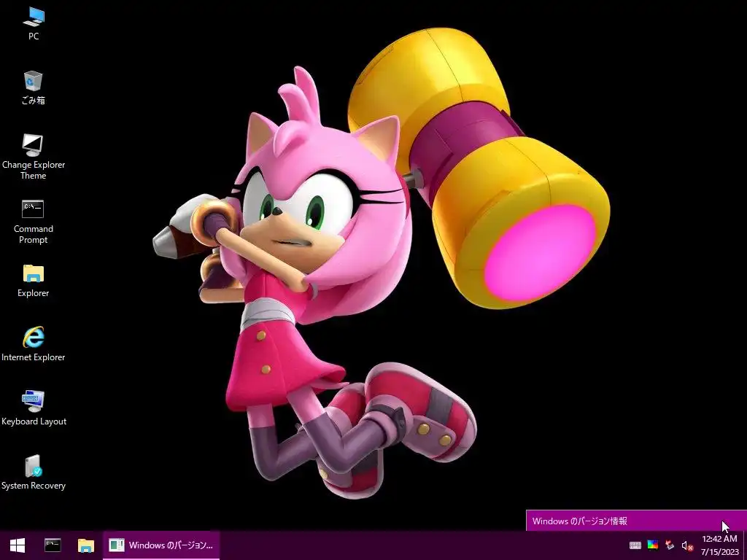Select the Command Prompt desktop icon
This screenshot has width=747, height=560.
34,221
